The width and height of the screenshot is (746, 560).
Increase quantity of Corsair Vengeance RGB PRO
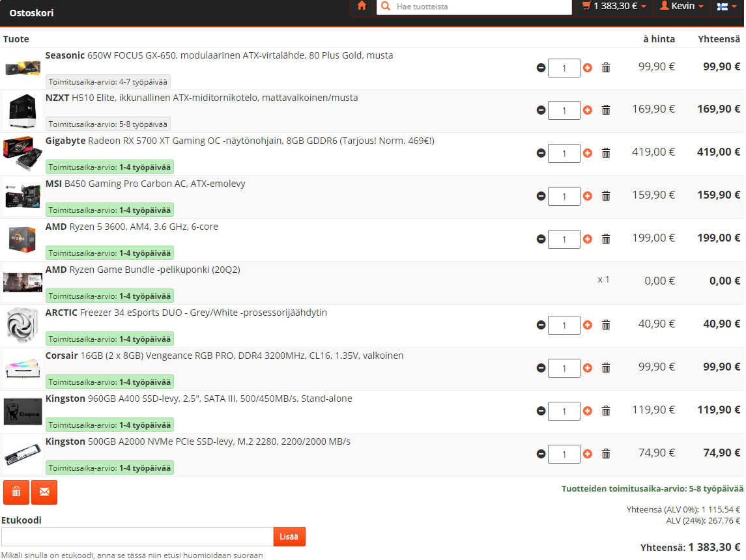point(588,368)
